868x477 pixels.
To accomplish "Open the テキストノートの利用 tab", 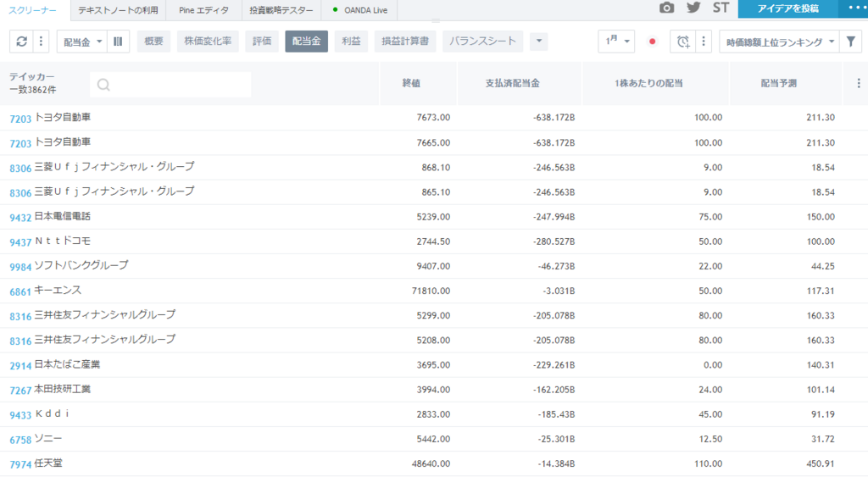I will pyautogui.click(x=118, y=10).
